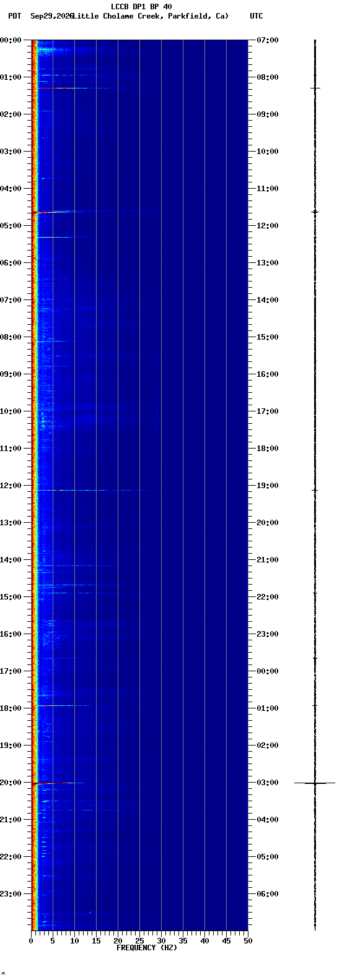Click the '45' frequency tick label
Image resolution: width=342 pixels, height=980 pixels.
226,941
